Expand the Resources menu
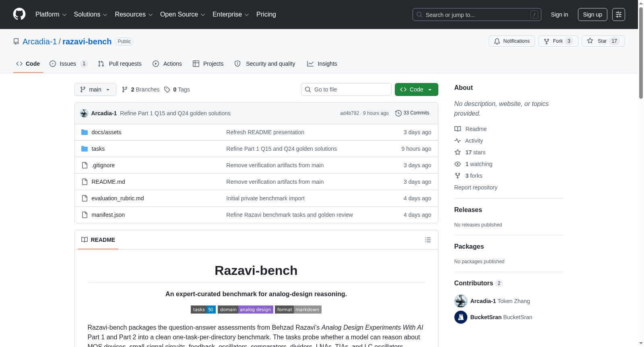 (x=134, y=15)
